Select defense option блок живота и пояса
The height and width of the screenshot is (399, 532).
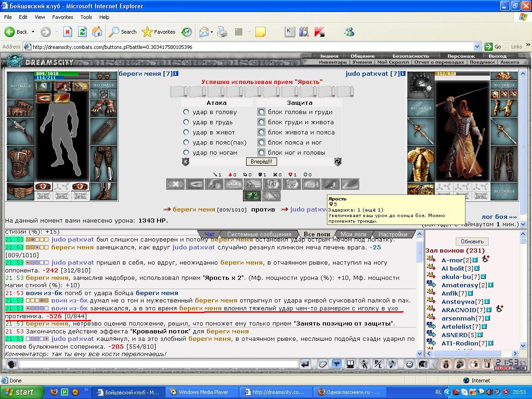[261, 132]
